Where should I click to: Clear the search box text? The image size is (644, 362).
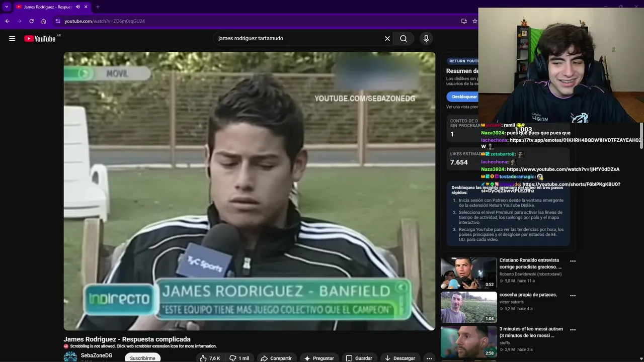[387, 39]
